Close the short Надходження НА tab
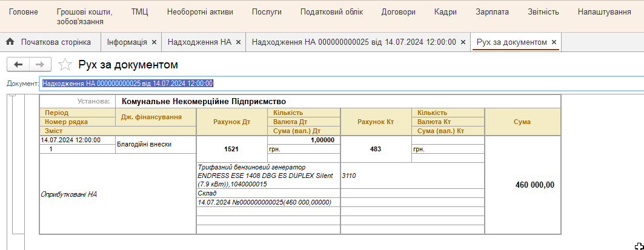This screenshot has width=644, height=250. (x=238, y=42)
